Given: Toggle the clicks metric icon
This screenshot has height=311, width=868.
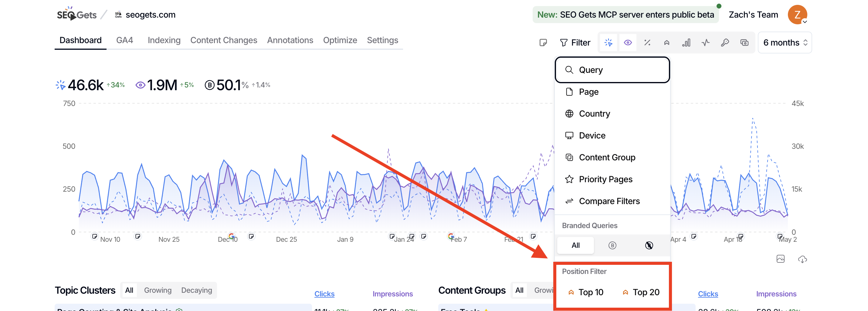Looking at the screenshot, I should click(x=608, y=43).
